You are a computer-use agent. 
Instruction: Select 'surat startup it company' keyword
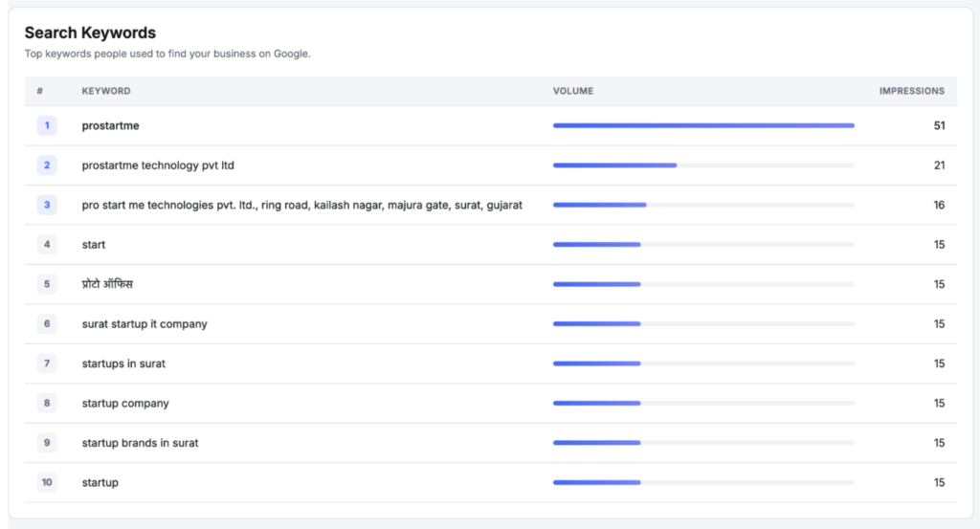coord(145,324)
